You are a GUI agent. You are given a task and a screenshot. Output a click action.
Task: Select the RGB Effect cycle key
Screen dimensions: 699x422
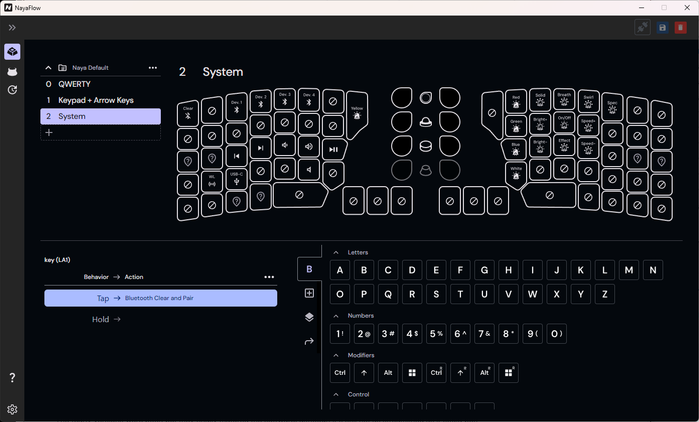pyautogui.click(x=564, y=145)
